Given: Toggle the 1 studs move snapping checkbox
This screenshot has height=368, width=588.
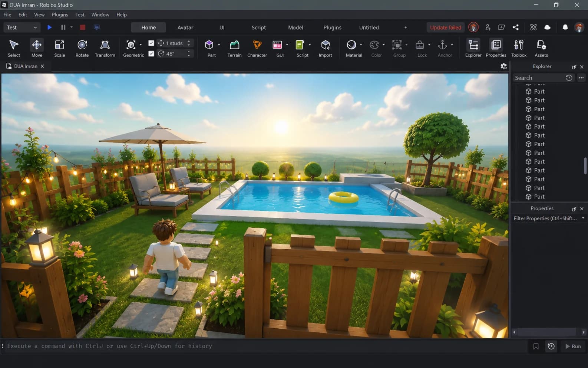Looking at the screenshot, I should point(151,43).
